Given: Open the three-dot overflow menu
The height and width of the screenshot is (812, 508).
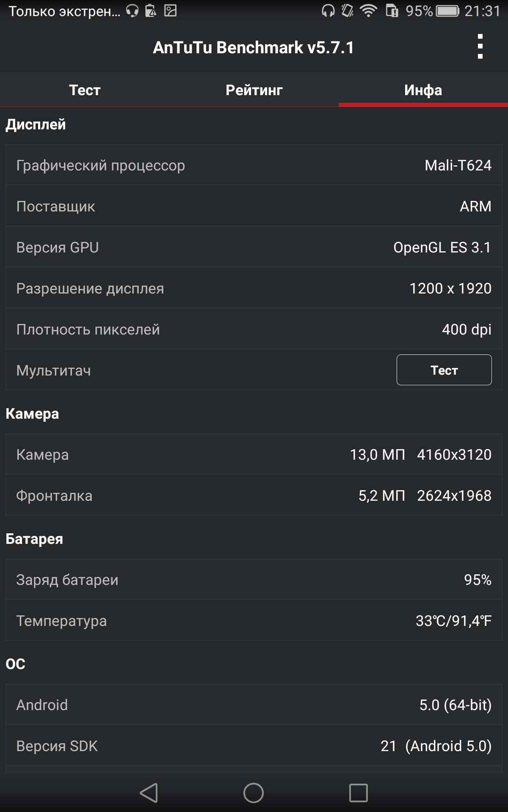Looking at the screenshot, I should coord(480,47).
